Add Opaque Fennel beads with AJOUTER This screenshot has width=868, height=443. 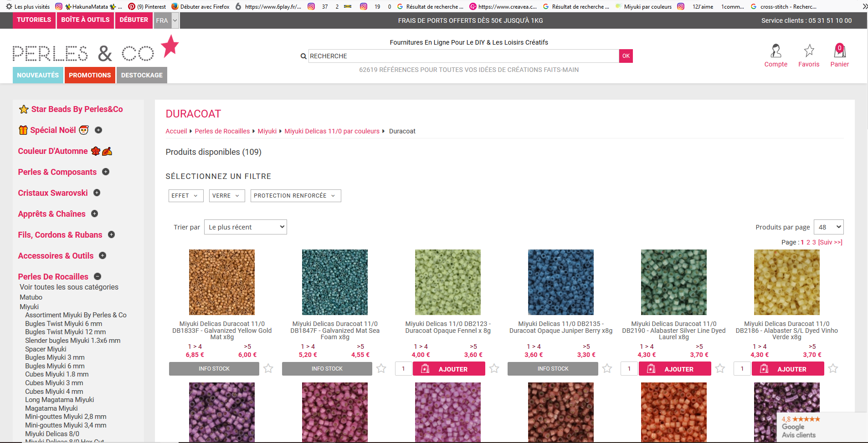pyautogui.click(x=449, y=369)
